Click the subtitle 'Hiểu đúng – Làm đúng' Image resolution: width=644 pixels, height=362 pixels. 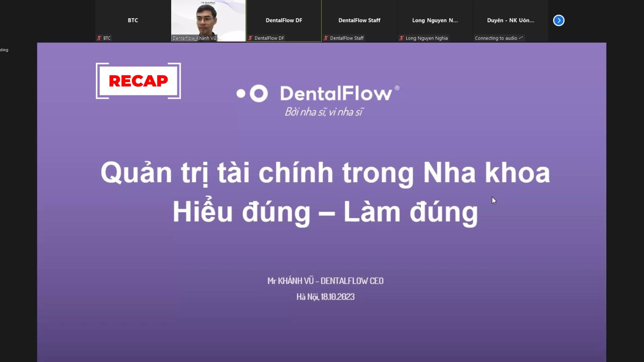(x=325, y=212)
